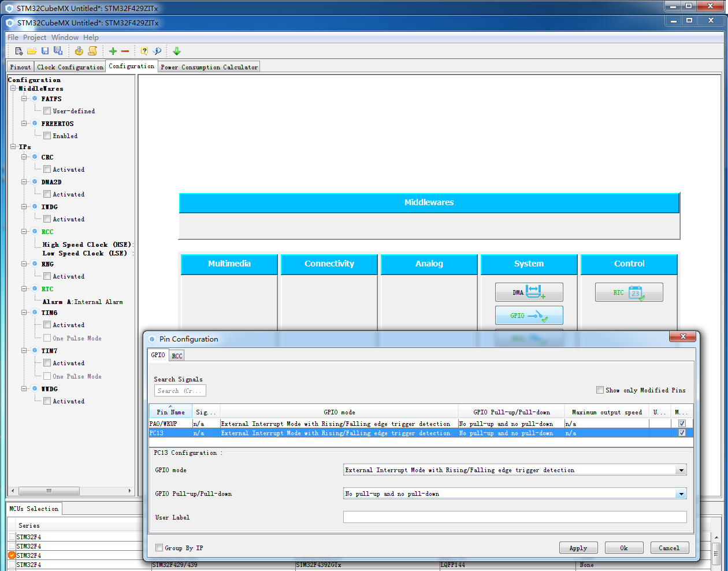Activate the IWDG checkbox
Image resolution: width=728 pixels, height=571 pixels.
point(47,219)
